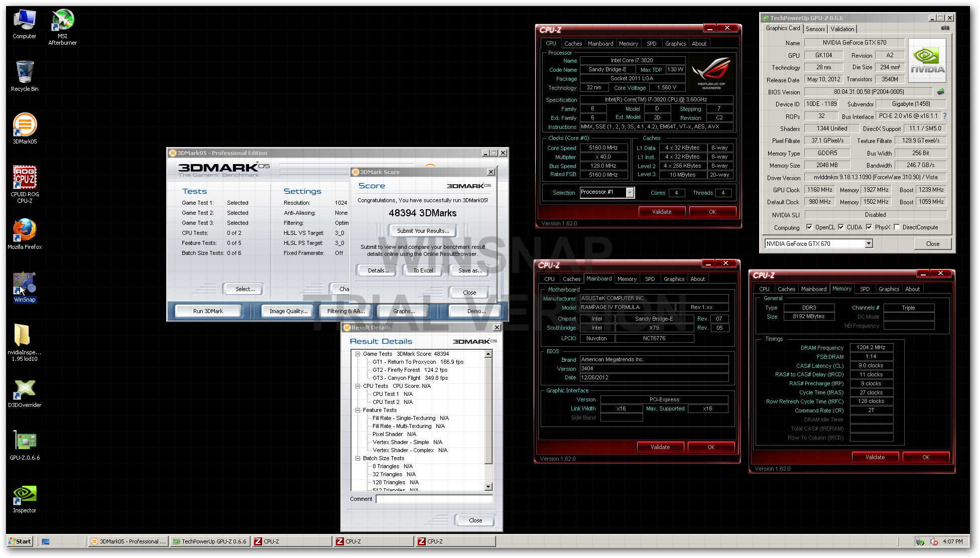The image size is (980, 558).
Task: Click GPU-Z camera screenshot icon
Action: coord(944,29)
